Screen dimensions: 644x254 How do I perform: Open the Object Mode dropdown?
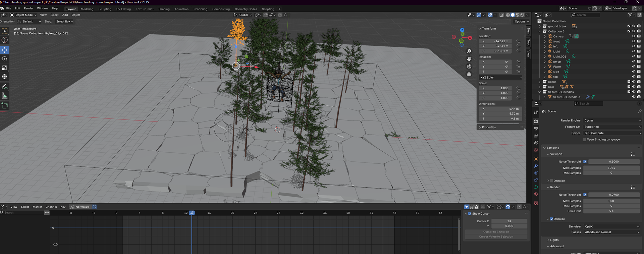[23, 15]
